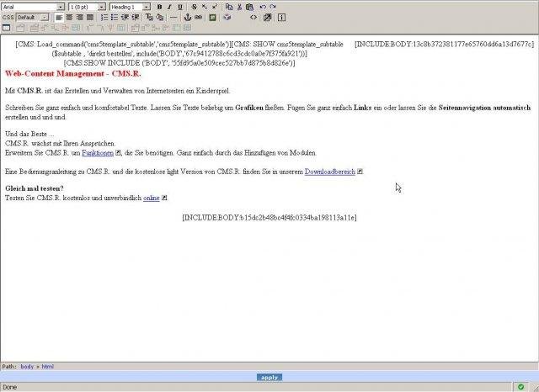Image resolution: width=539 pixels, height=392 pixels.
Task: Click the Und das Beste ... line
Action: tap(29, 135)
